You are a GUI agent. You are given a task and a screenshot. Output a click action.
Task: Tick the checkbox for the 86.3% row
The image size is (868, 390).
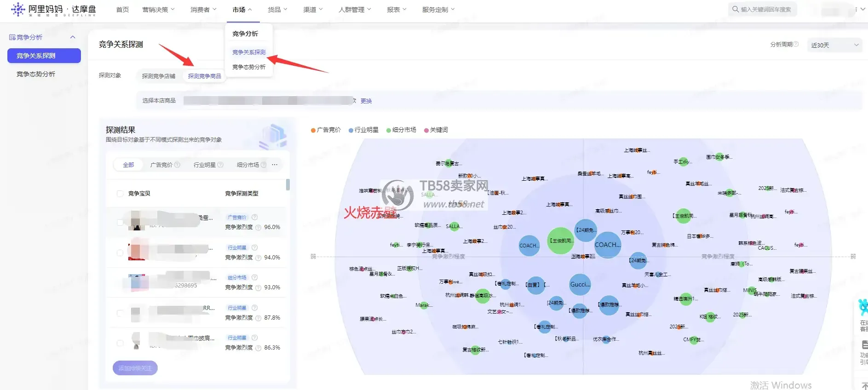120,343
